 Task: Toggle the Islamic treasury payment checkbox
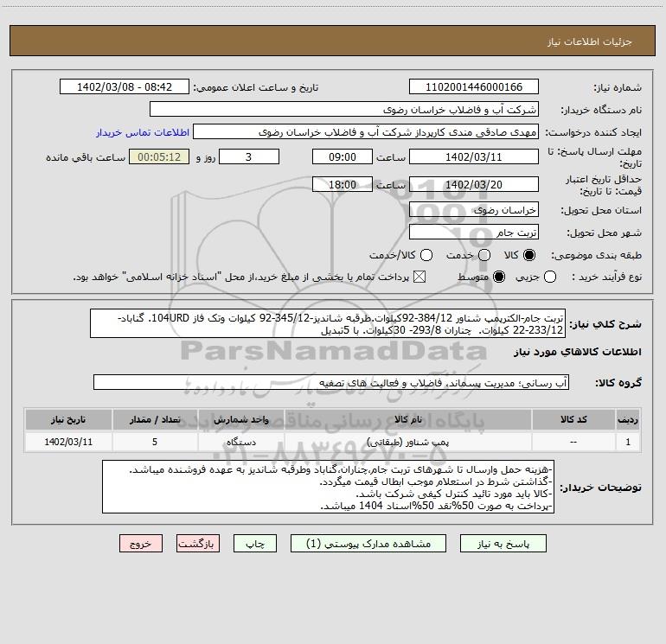click(x=419, y=277)
